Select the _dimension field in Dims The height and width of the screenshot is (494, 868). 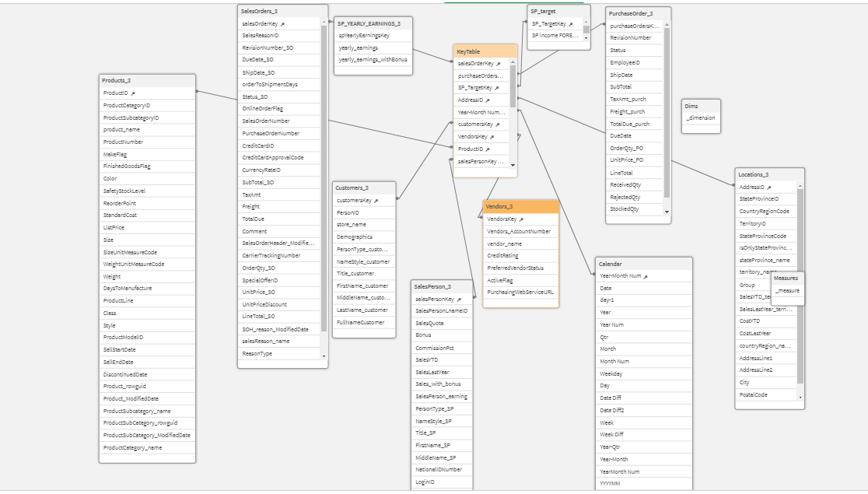coord(699,117)
